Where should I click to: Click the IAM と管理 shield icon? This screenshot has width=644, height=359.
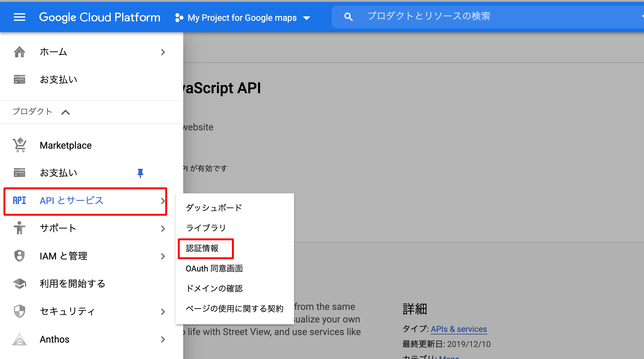(x=20, y=256)
